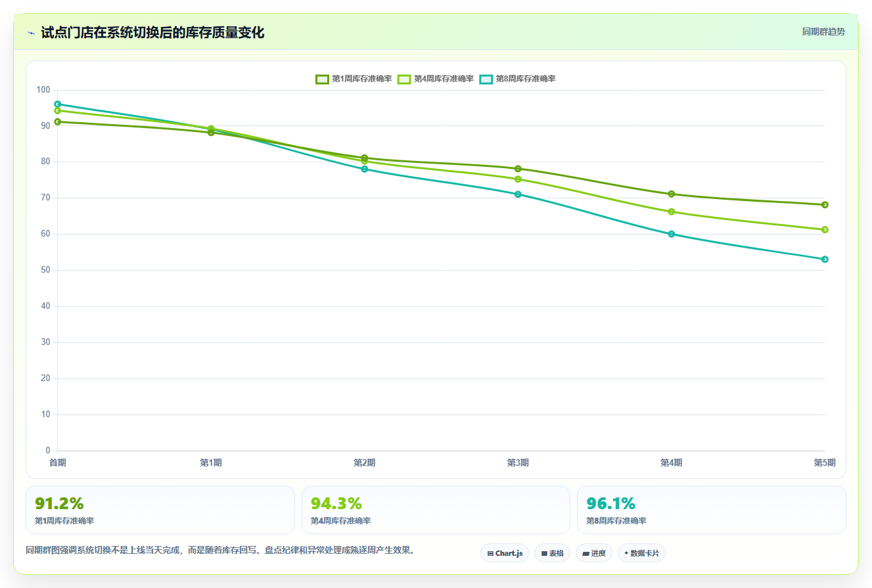
Task: Click the 第4周库存准确率 caption under 94.3%
Action: 340,520
